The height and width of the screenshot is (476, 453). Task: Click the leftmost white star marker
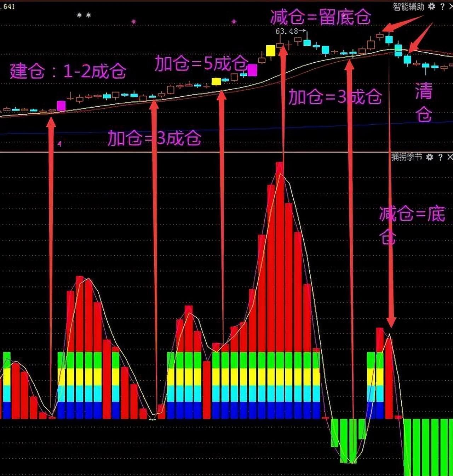[x=79, y=15]
